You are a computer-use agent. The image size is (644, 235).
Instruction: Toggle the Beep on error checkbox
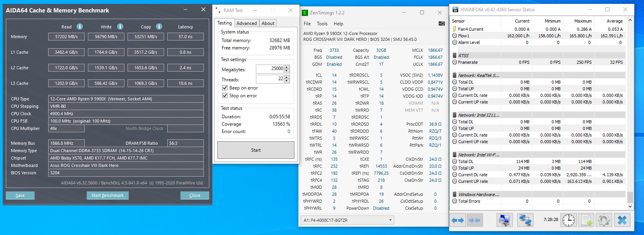pyautogui.click(x=224, y=88)
